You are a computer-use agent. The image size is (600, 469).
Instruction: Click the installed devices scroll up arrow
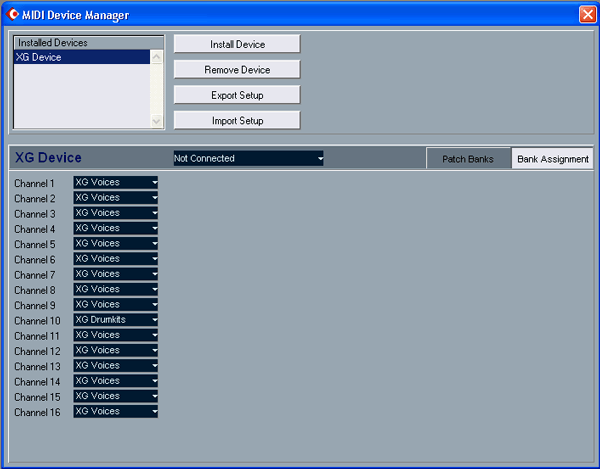click(157, 57)
